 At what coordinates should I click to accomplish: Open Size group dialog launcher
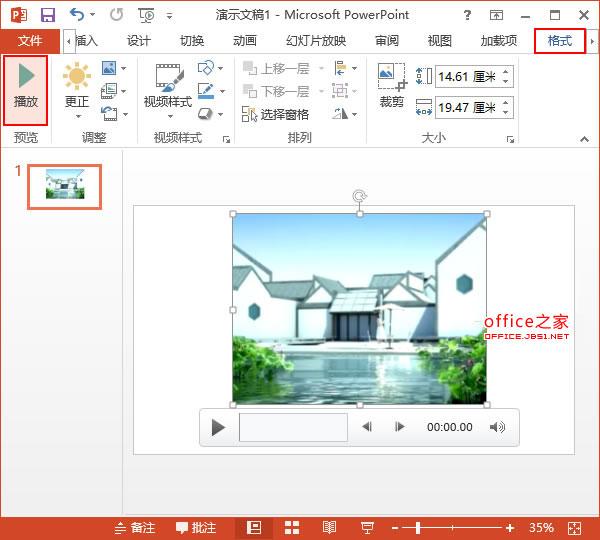[x=510, y=139]
